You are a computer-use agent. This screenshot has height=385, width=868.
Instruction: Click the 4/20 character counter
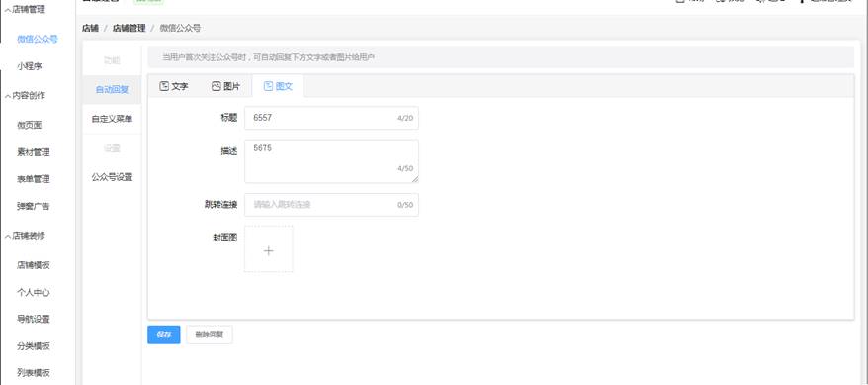coord(405,118)
